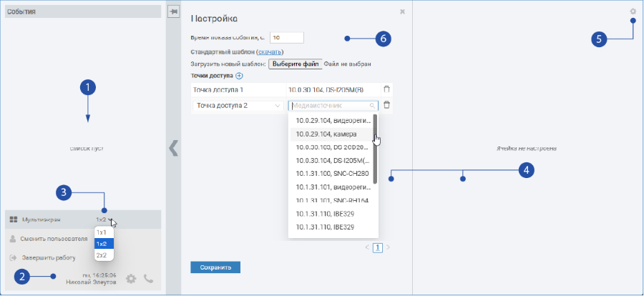This screenshot has width=644, height=296.
Task: Click the Точка доступа 1 name cell
Action: tap(238, 89)
